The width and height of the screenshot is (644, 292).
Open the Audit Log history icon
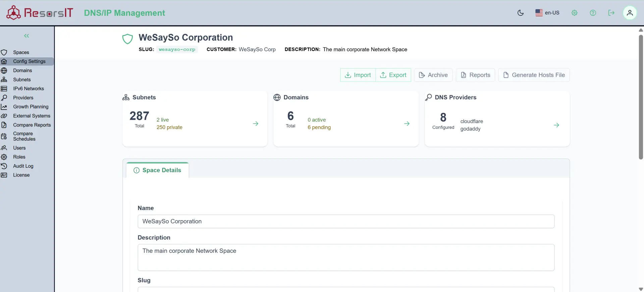tap(4, 166)
